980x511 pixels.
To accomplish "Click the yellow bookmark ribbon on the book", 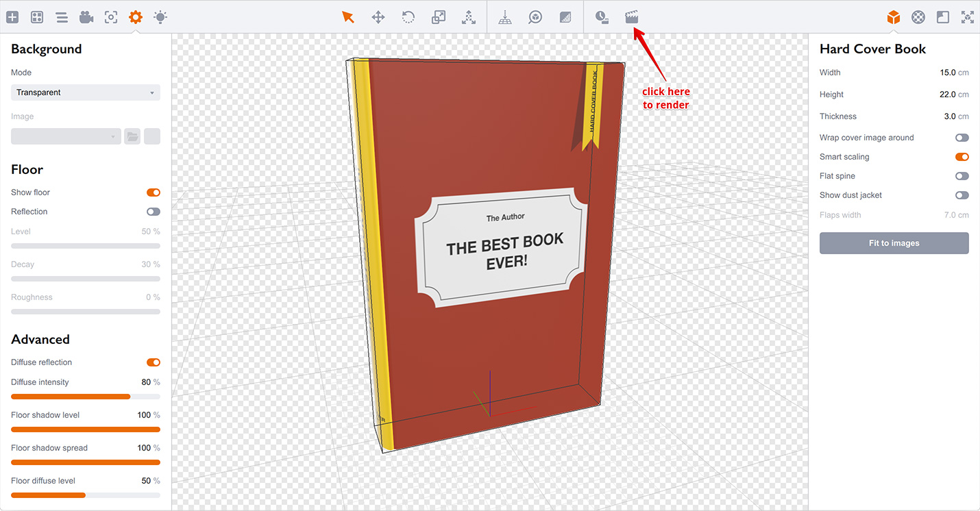I will [x=592, y=106].
